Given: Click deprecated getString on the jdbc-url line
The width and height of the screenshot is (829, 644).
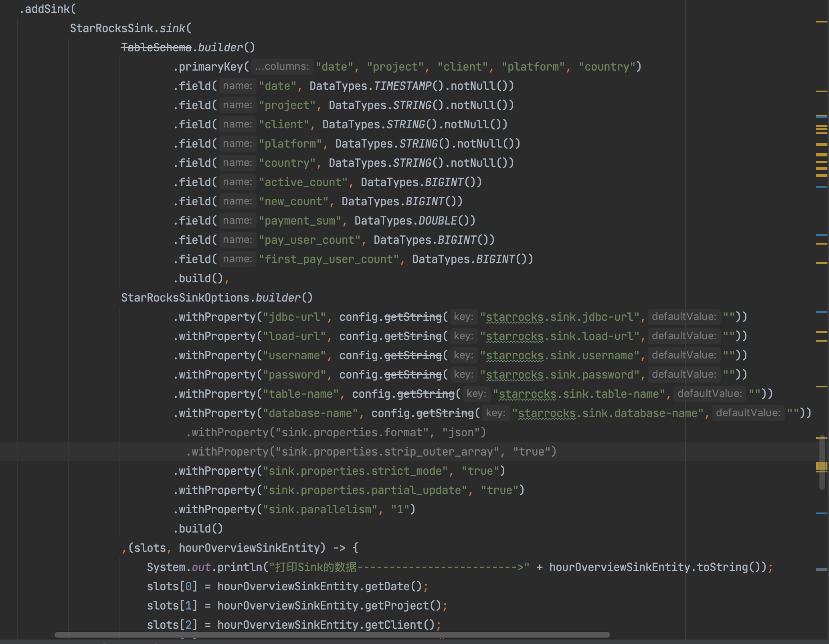Looking at the screenshot, I should click(413, 317).
